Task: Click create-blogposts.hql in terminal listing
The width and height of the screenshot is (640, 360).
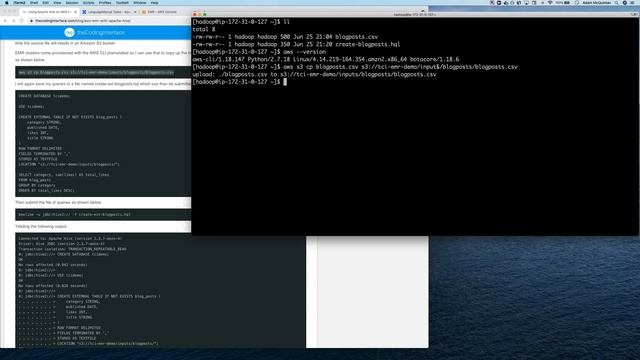Action: click(368, 44)
